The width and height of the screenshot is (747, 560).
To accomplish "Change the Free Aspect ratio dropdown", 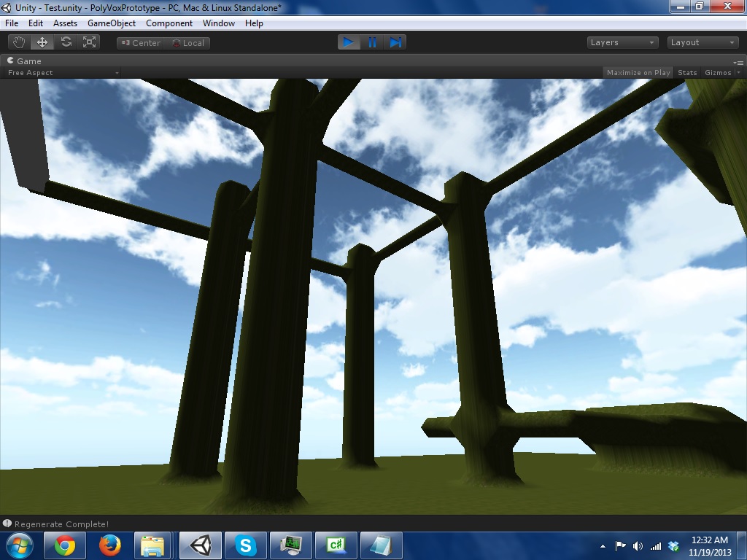I will point(62,72).
